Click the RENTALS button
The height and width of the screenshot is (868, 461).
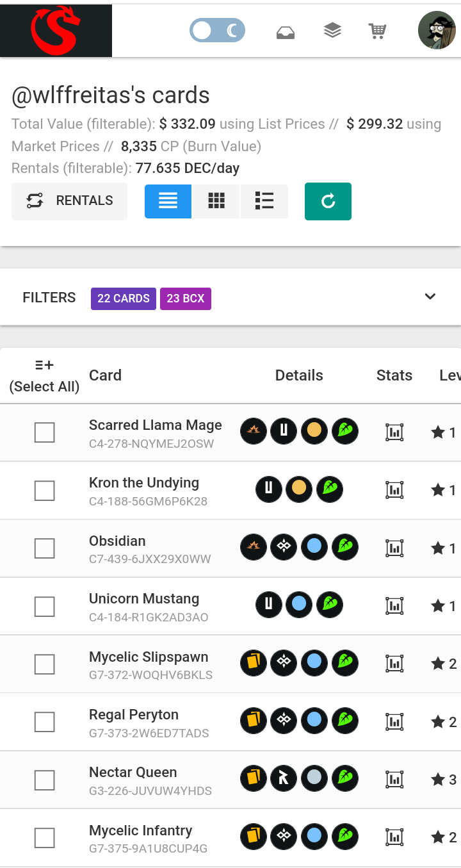click(x=69, y=201)
